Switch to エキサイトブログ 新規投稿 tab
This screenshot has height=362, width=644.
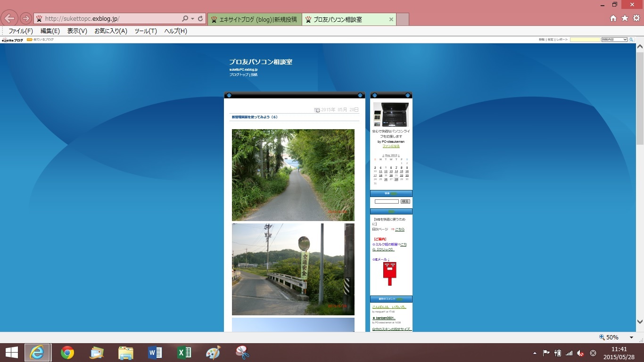click(255, 19)
